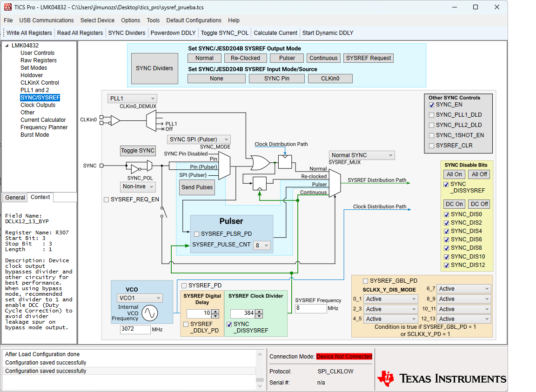Click the SYNC_MODE multiplexer symbol
Screen dimensions: 536x392
pos(224,166)
